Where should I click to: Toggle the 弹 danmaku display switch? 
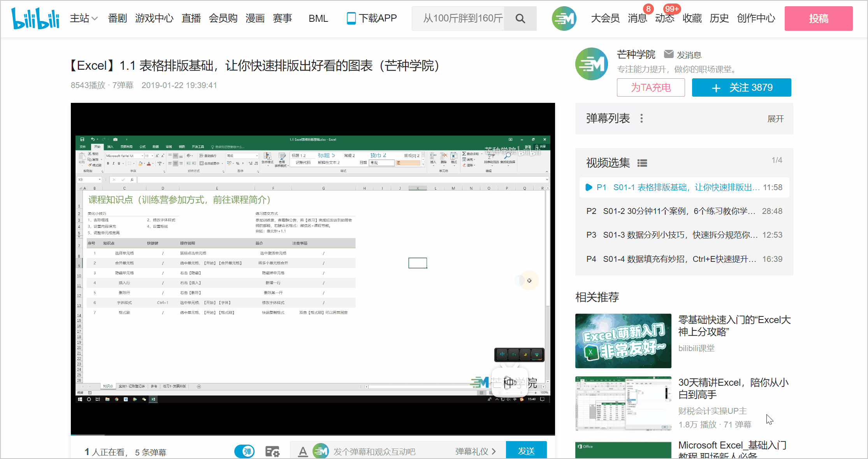click(244, 452)
